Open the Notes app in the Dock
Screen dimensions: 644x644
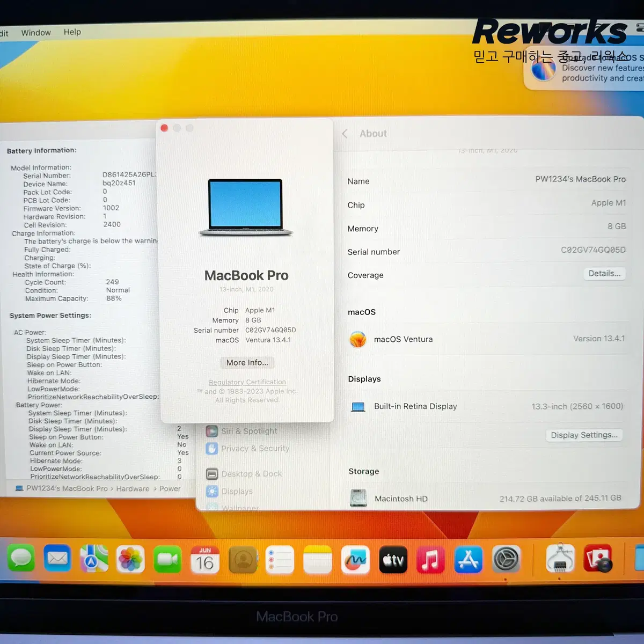318,560
